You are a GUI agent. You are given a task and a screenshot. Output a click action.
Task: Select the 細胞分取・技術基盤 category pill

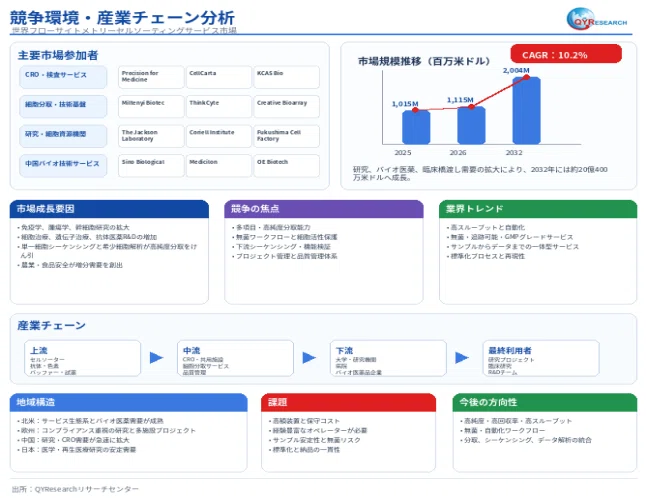click(63, 106)
